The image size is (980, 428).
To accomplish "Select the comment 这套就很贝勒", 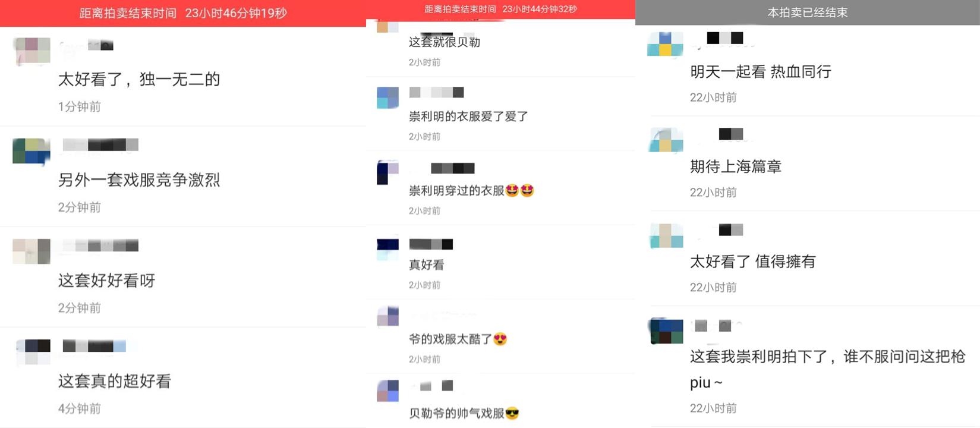I will click(x=445, y=42).
